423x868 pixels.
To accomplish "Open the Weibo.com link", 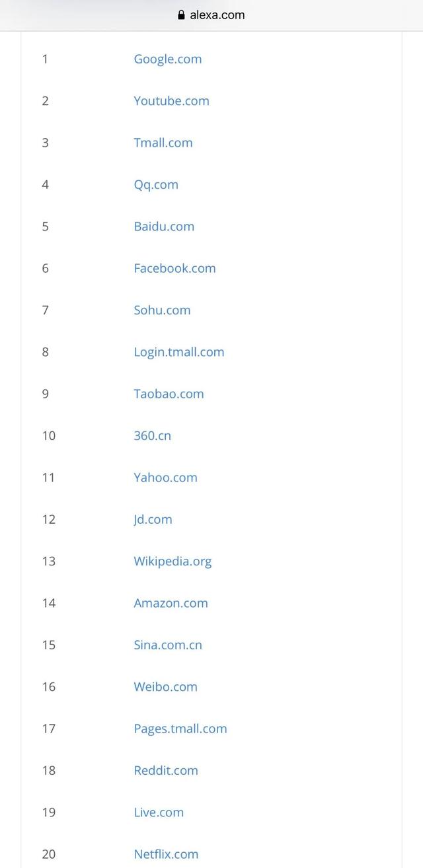I will coord(165,687).
